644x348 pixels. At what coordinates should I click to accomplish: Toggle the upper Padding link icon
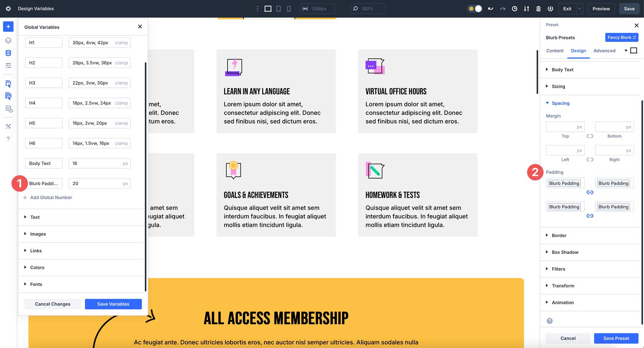coord(590,193)
